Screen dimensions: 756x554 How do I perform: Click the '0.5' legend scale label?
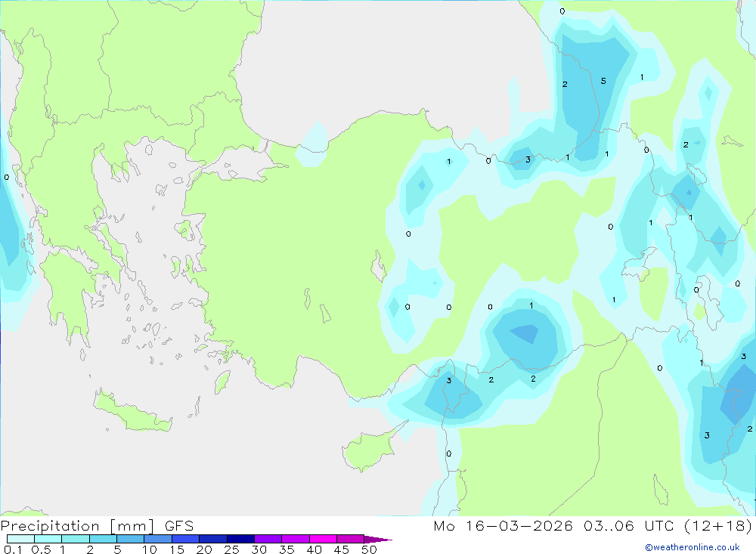[x=41, y=549]
